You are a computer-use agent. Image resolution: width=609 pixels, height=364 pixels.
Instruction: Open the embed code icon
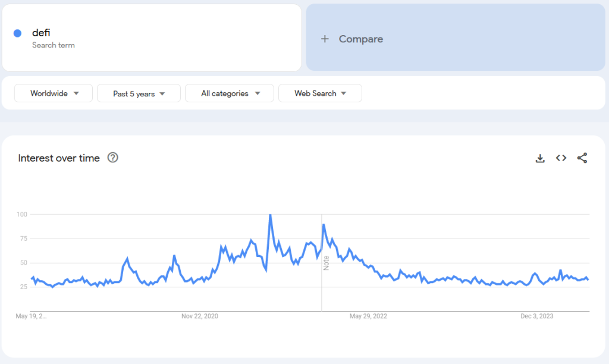coord(561,158)
